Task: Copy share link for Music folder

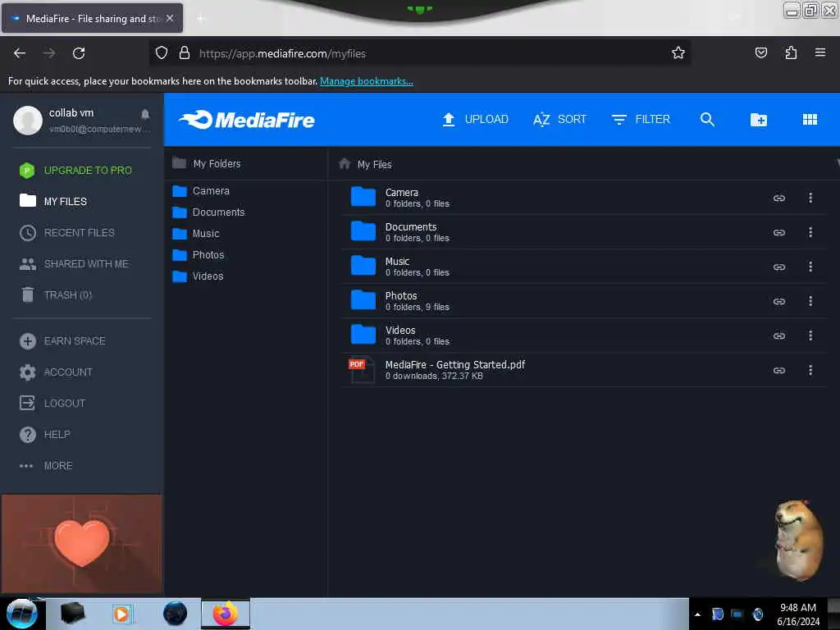Action: coord(779,267)
